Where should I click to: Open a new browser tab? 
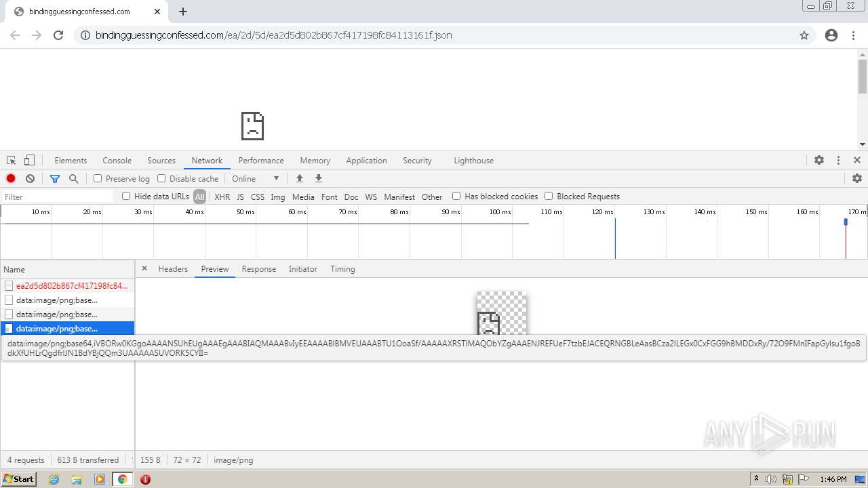(183, 12)
